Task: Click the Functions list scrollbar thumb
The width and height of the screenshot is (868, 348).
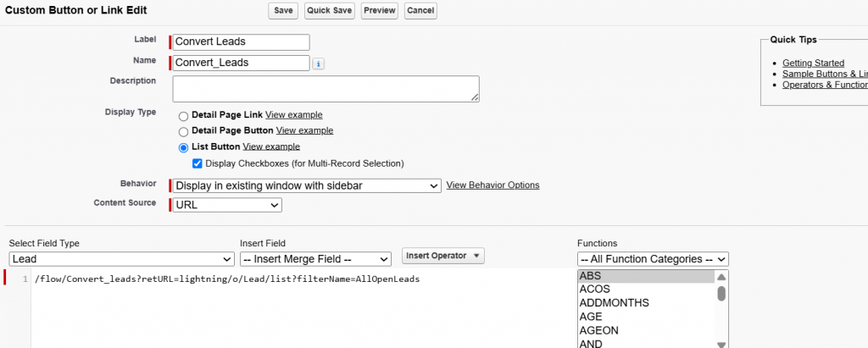Action: coord(721,293)
